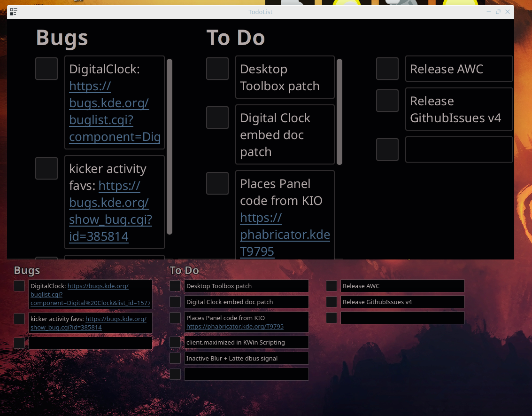This screenshot has width=532, height=416.
Task: Edit Release GithubIssues v4 item in desktop widget
Action: click(x=402, y=302)
